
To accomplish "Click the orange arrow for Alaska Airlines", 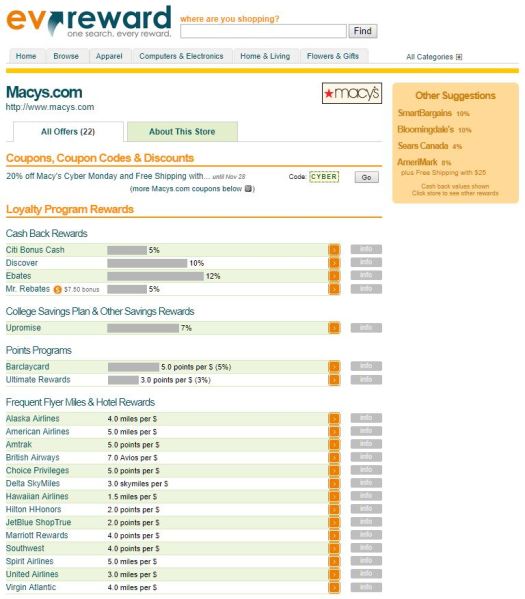I will pos(334,419).
